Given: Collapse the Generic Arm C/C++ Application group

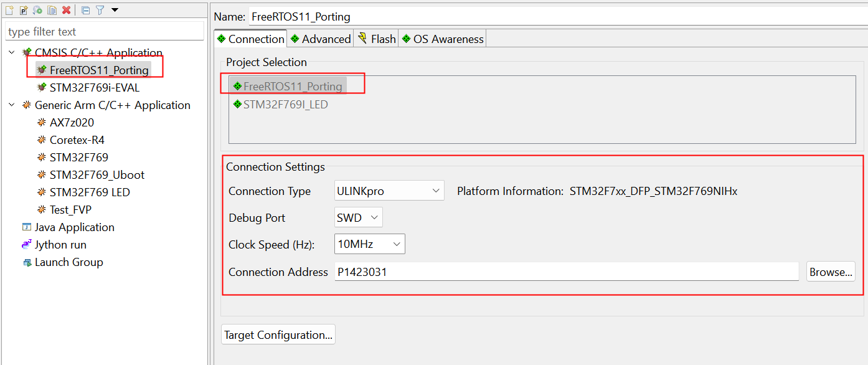Looking at the screenshot, I should coord(12,105).
